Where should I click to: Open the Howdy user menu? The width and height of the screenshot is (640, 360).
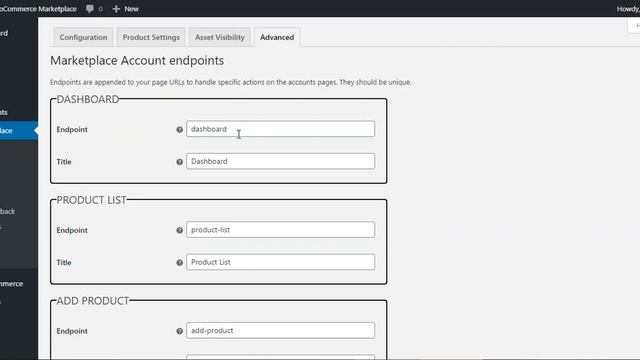click(628, 9)
